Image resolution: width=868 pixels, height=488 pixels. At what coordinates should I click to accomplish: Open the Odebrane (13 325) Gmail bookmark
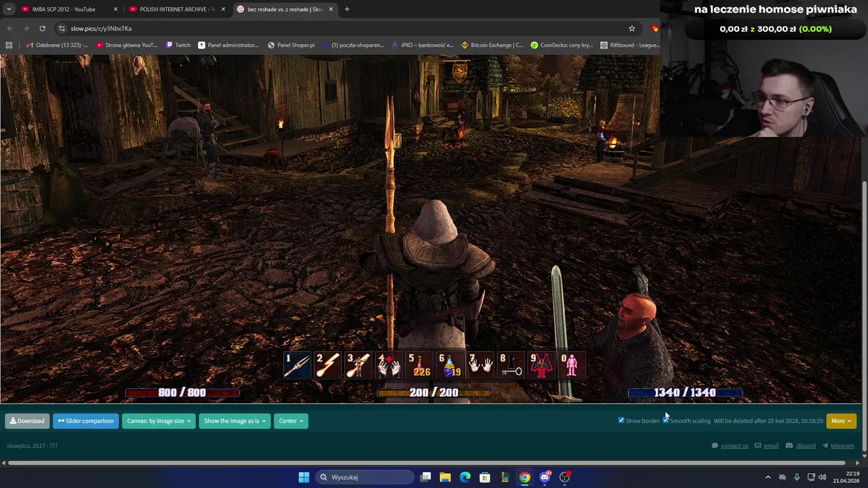click(x=56, y=45)
